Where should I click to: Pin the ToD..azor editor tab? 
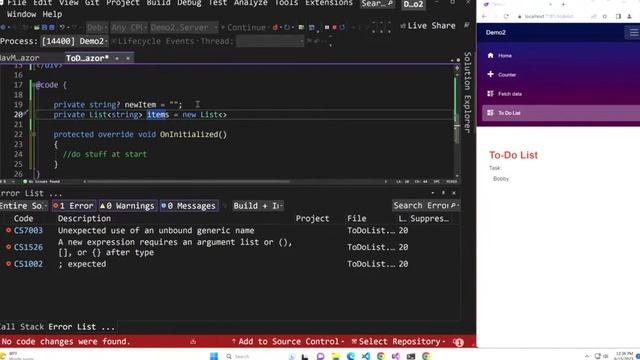[117, 58]
